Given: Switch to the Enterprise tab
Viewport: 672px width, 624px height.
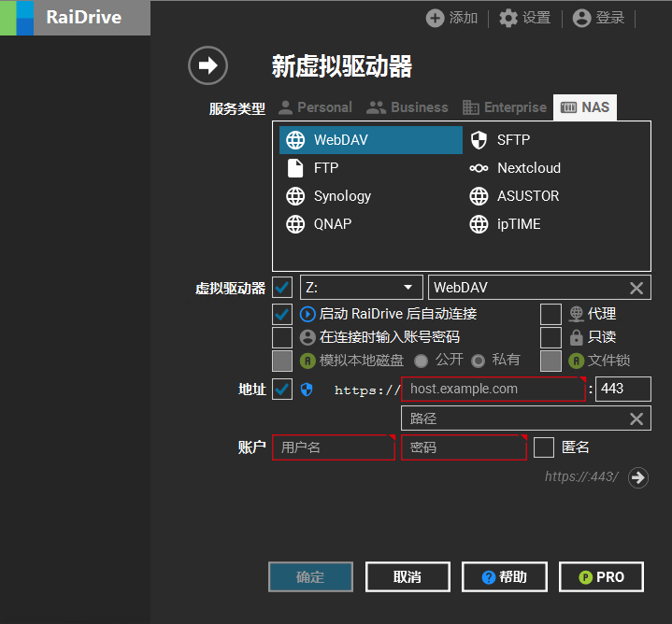Looking at the screenshot, I should click(505, 107).
